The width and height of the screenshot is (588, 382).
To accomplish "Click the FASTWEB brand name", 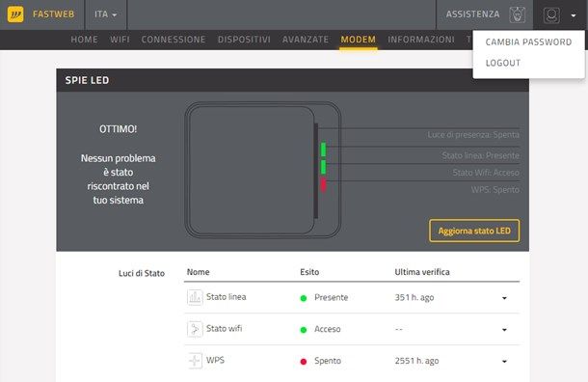I will (x=53, y=14).
